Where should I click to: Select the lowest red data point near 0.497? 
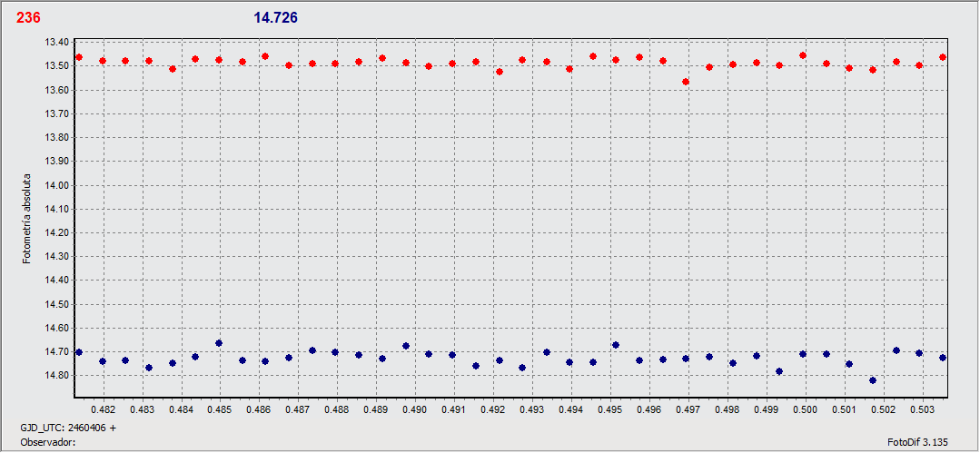(686, 82)
